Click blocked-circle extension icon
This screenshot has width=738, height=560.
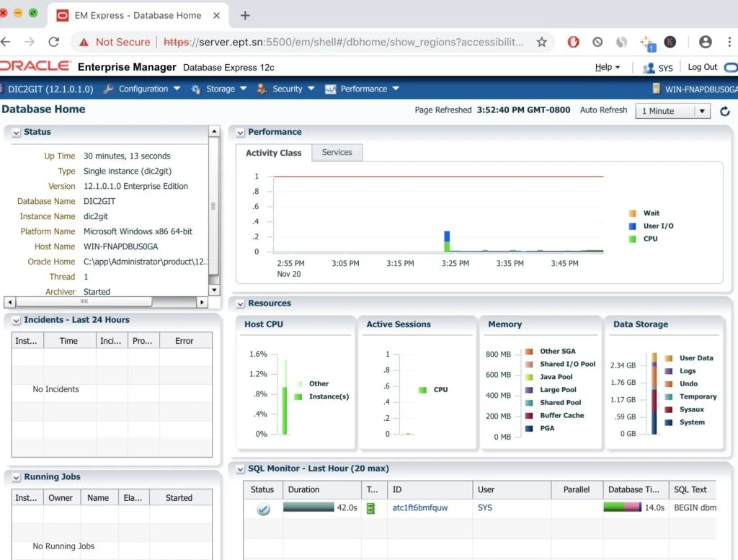[x=597, y=42]
